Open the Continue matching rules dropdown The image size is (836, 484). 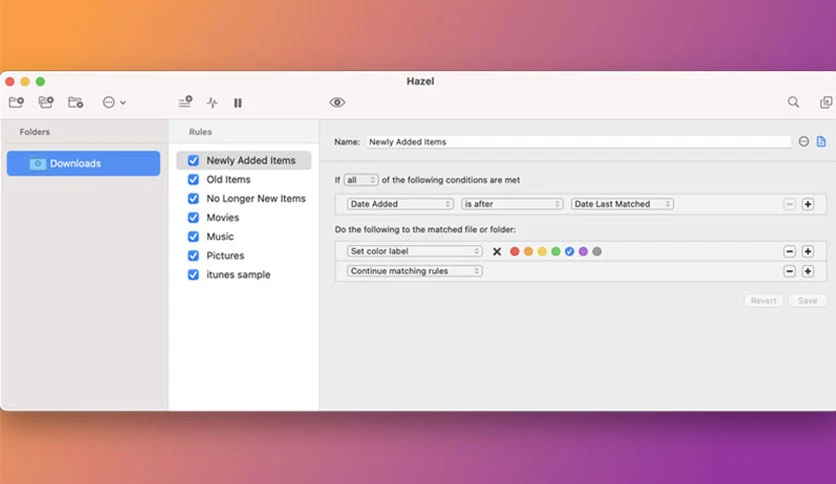coord(414,271)
